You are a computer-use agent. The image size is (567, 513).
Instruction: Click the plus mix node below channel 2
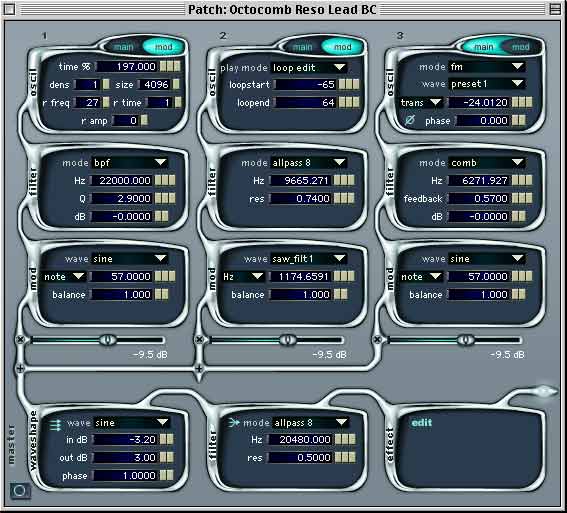click(x=199, y=368)
